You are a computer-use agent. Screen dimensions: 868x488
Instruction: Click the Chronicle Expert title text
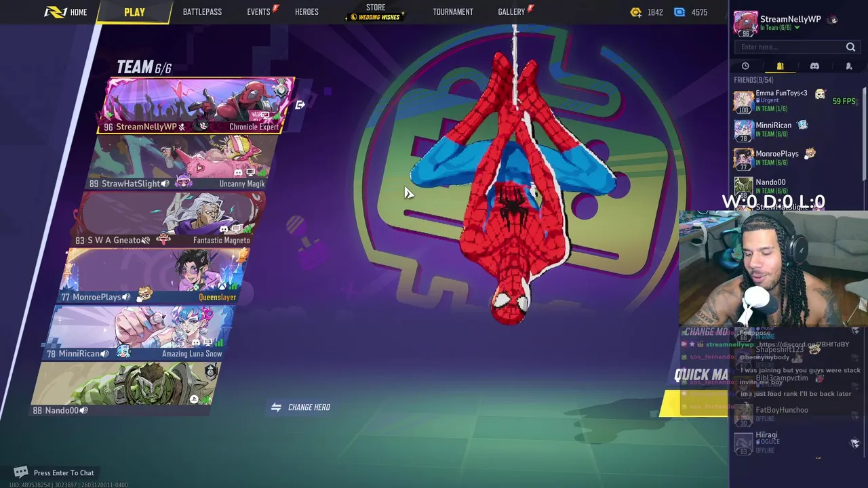tap(254, 127)
